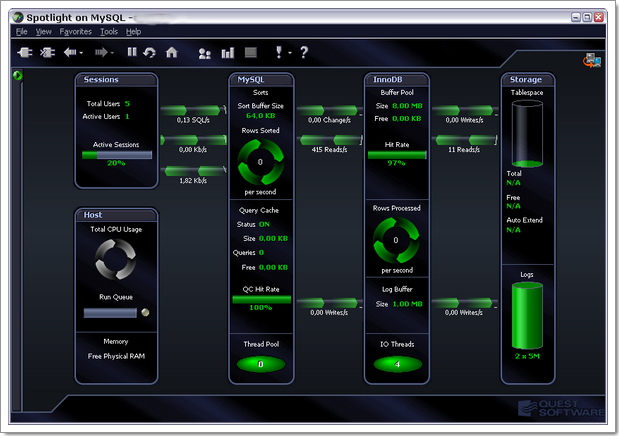The image size is (619, 436).
Task: Click the Auto Extend N/A value
Action: 514,230
